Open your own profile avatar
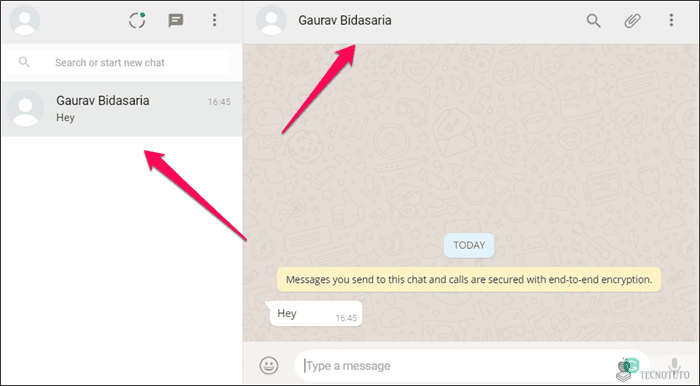Image resolution: width=700 pixels, height=386 pixels. 25,20
